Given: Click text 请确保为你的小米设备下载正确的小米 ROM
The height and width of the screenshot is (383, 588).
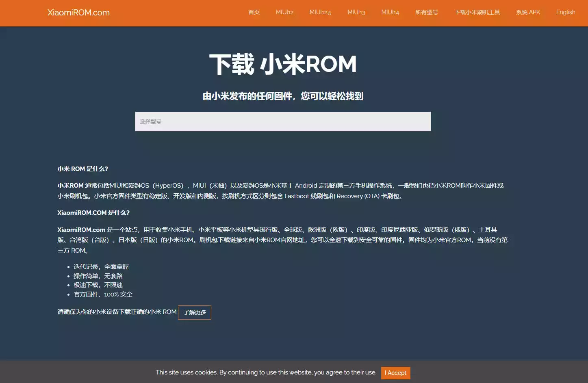Looking at the screenshot, I should tap(117, 312).
